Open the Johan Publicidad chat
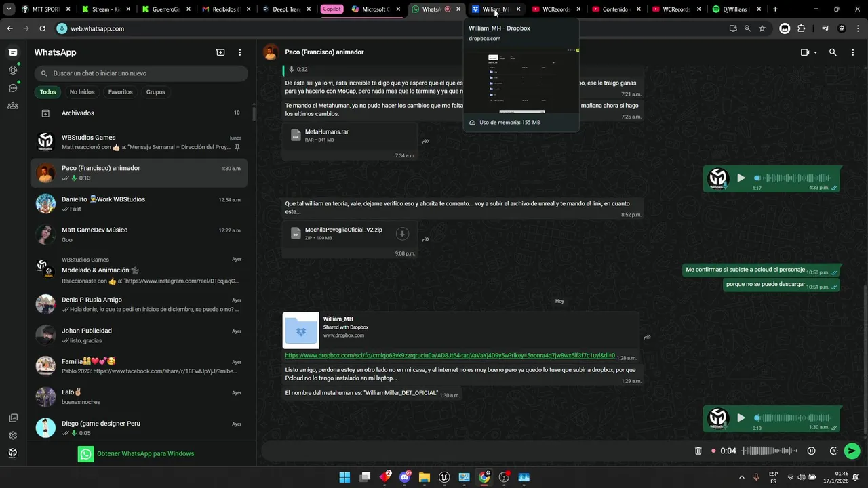The image size is (868, 488). (x=139, y=335)
